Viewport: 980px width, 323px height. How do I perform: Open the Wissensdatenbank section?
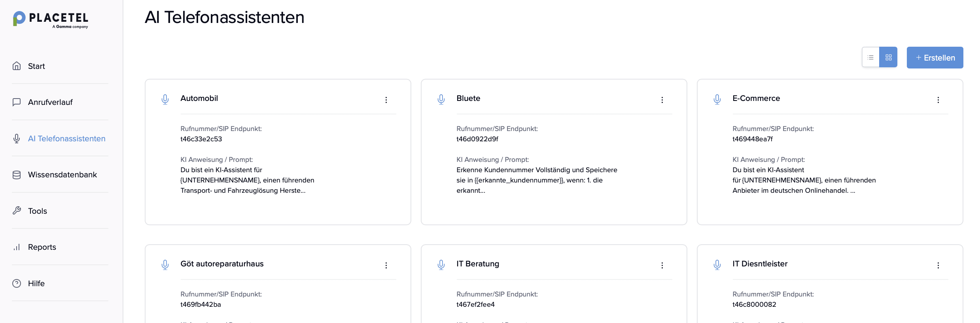(62, 175)
